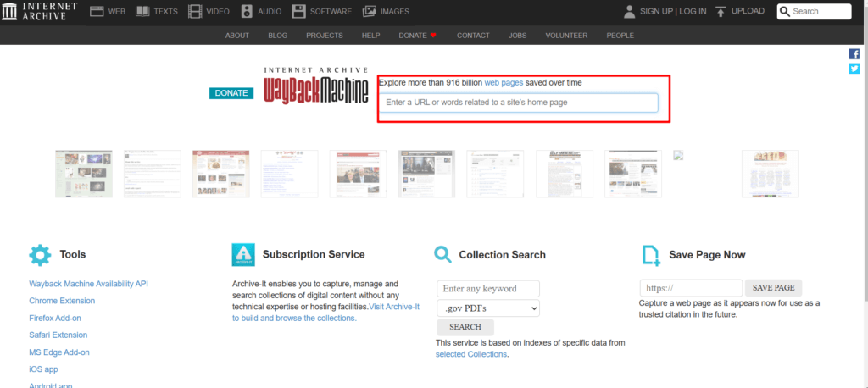Follow the 'web pages' link

(504, 82)
